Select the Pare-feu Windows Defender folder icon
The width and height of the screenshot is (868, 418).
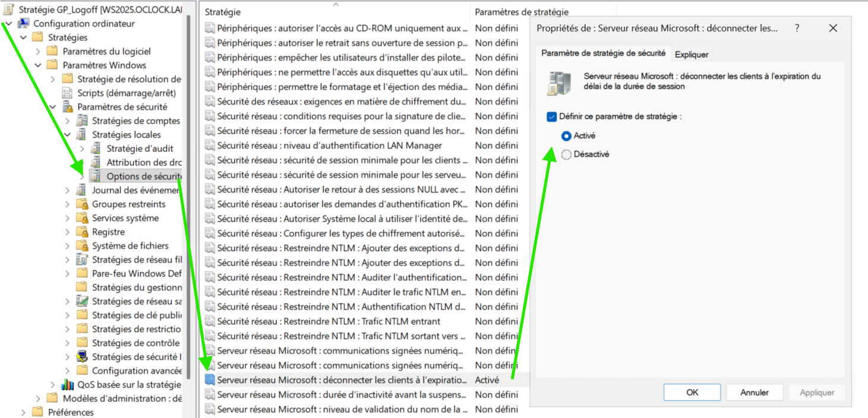82,274
